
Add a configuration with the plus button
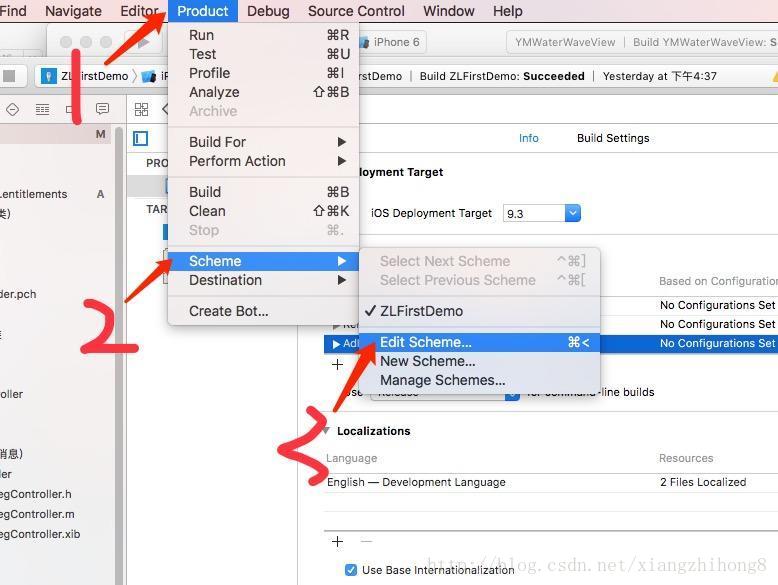coord(337,365)
